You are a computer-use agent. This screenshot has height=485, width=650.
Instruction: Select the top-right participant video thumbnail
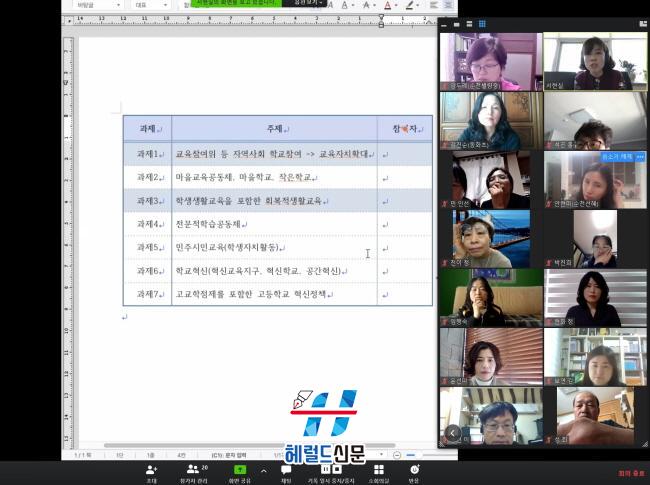click(x=595, y=62)
